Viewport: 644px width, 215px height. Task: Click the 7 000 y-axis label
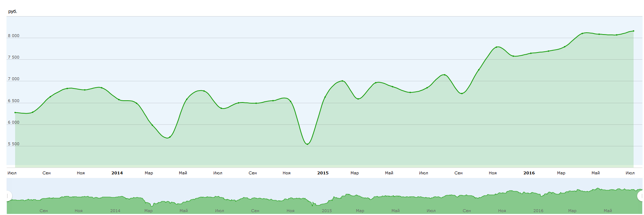14,79
